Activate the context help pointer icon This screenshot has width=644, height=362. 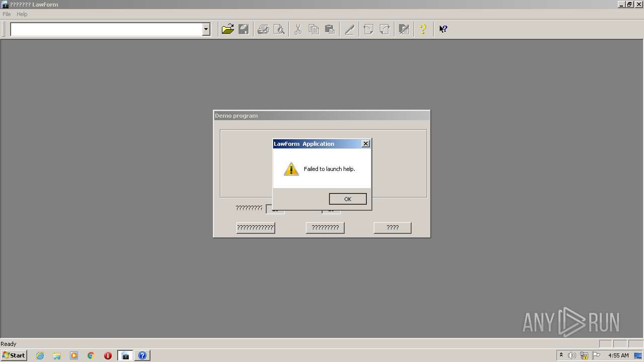[x=443, y=29]
